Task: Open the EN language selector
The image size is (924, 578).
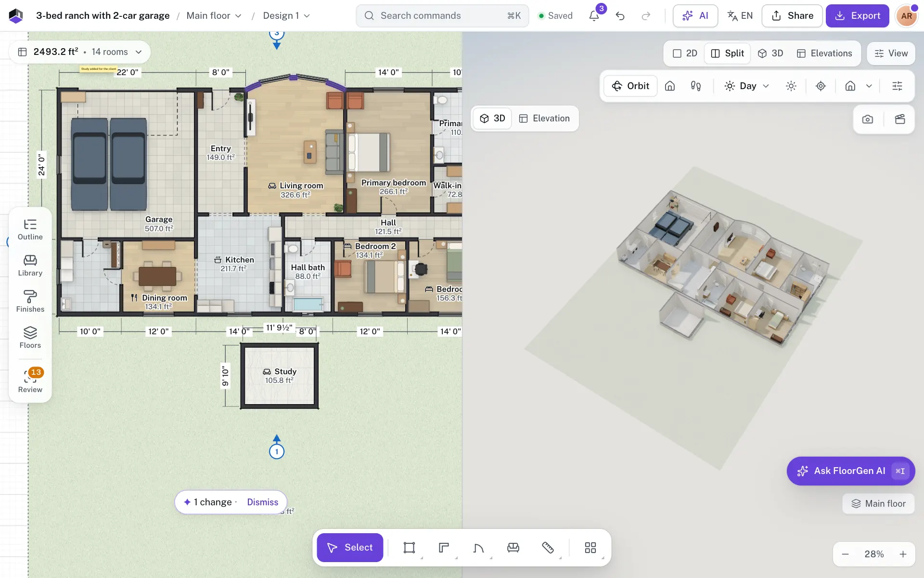Action: click(x=740, y=16)
